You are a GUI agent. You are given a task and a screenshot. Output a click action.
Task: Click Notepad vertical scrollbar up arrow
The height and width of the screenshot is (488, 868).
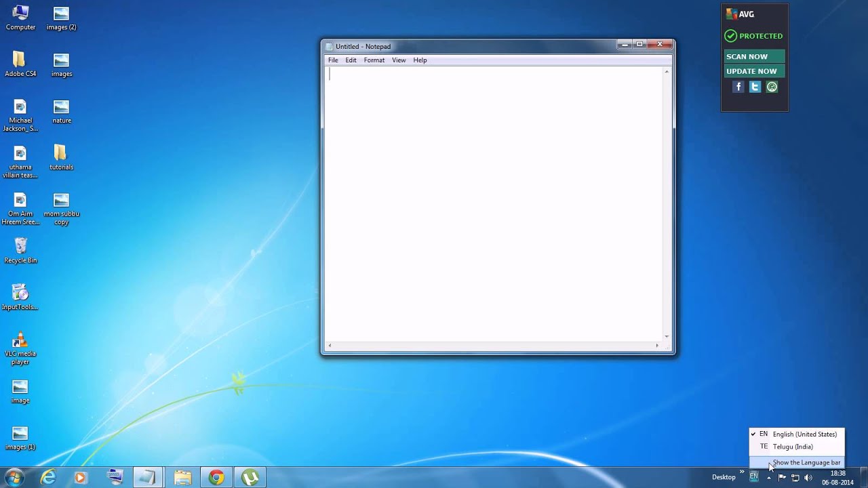(x=667, y=71)
